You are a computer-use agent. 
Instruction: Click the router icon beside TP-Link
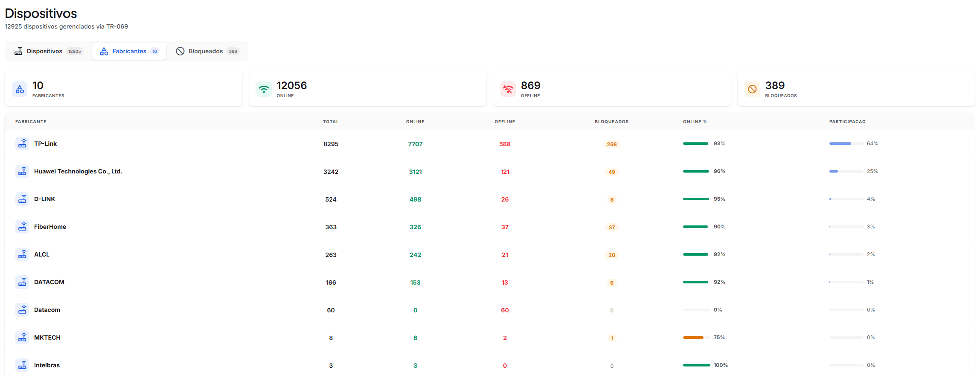point(22,144)
